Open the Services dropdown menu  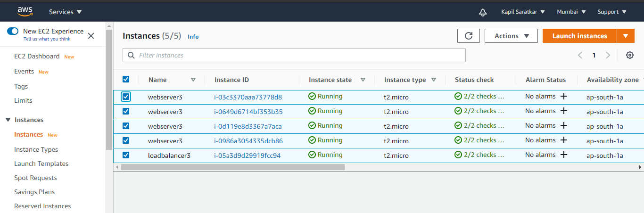65,12
